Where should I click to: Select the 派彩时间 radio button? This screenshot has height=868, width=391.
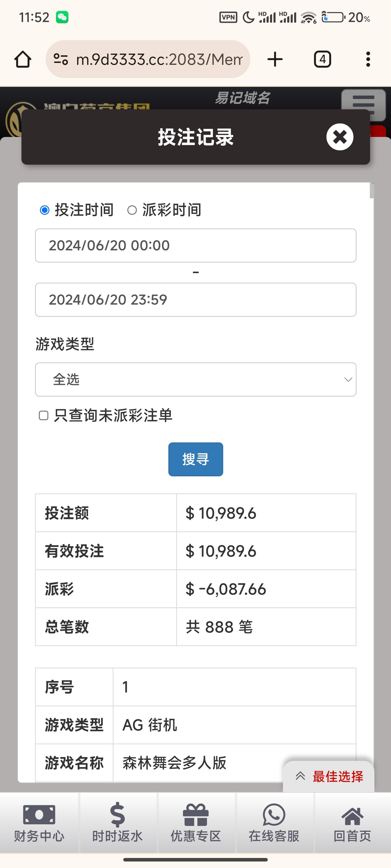point(132,210)
